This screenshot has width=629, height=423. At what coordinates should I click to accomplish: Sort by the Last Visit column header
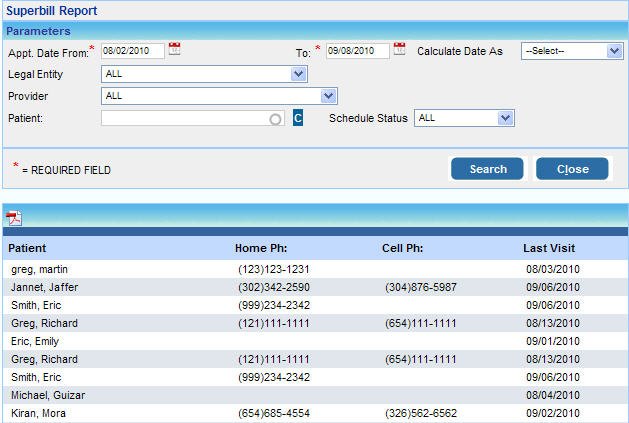549,248
